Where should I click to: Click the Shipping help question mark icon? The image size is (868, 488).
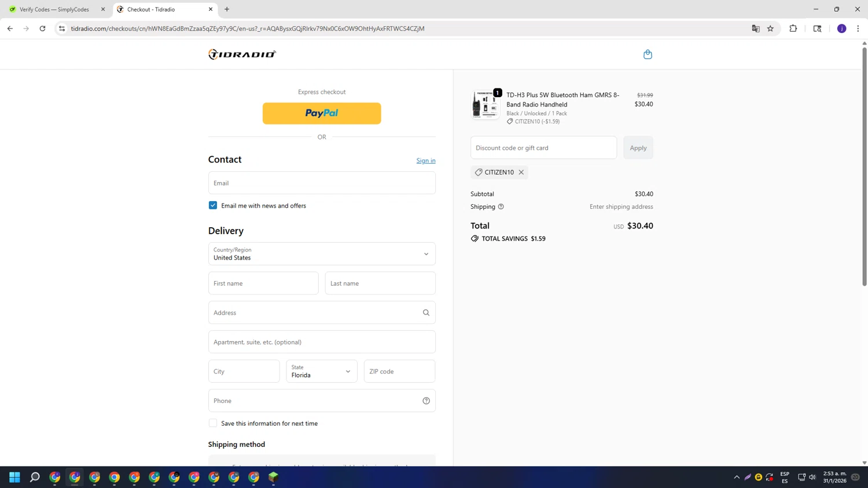pyautogui.click(x=501, y=206)
